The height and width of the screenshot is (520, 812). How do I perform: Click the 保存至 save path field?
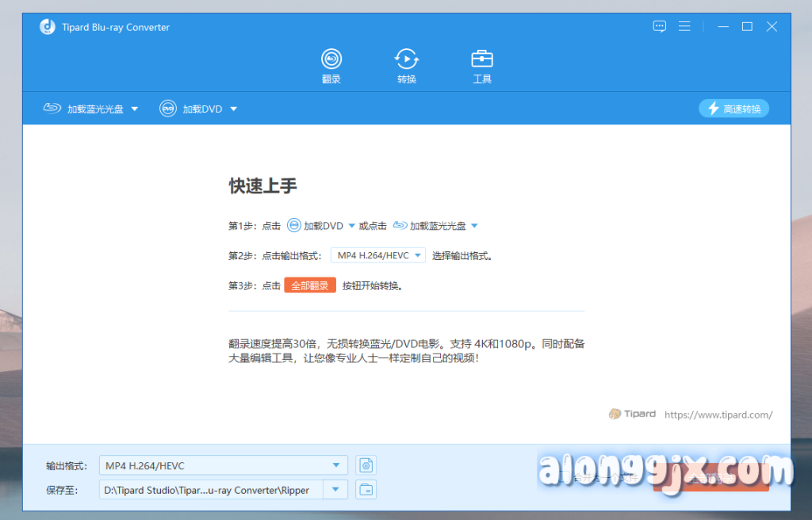click(x=212, y=490)
